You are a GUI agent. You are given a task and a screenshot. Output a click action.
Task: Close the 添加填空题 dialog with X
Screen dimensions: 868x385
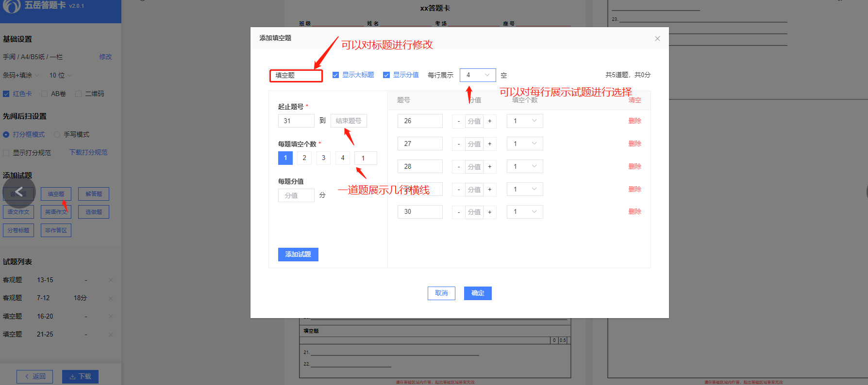click(x=657, y=39)
